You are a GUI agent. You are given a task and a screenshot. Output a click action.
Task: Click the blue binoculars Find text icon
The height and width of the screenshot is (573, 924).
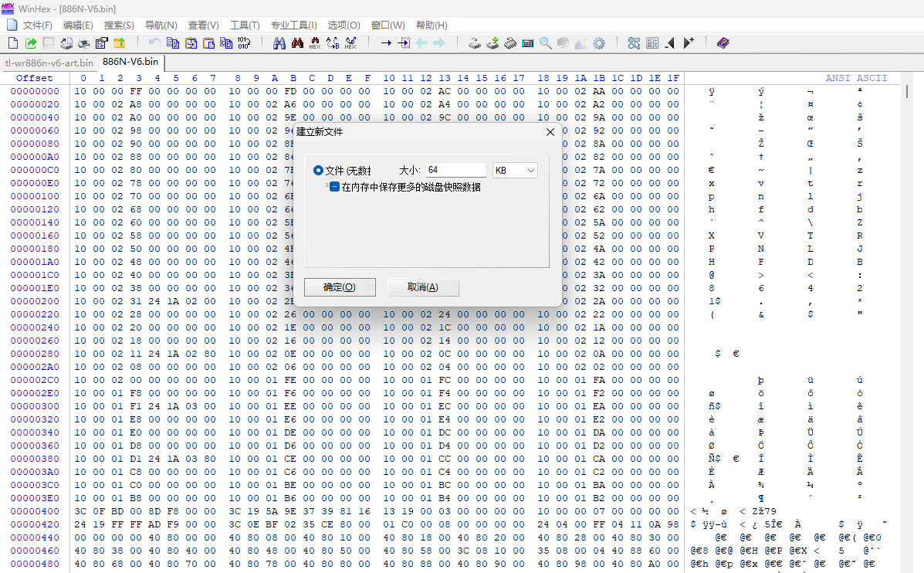(279, 43)
